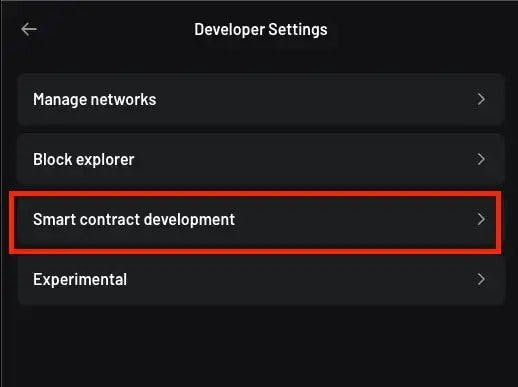Select the Manage networks text label

[x=95, y=100]
